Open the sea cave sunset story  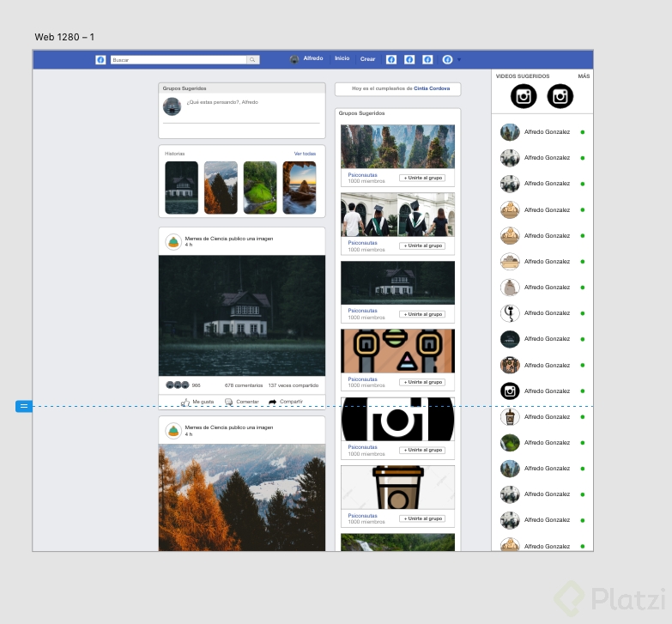pyautogui.click(x=300, y=187)
